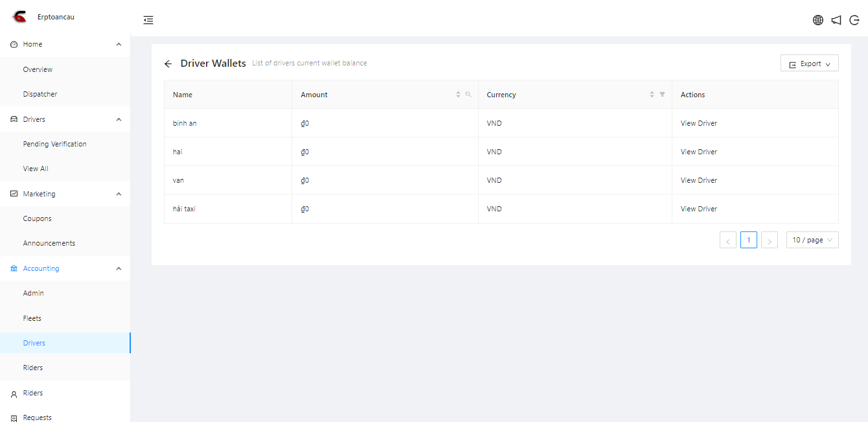This screenshot has height=422, width=868.
Task: Open the 10 / page size selector
Action: (812, 240)
